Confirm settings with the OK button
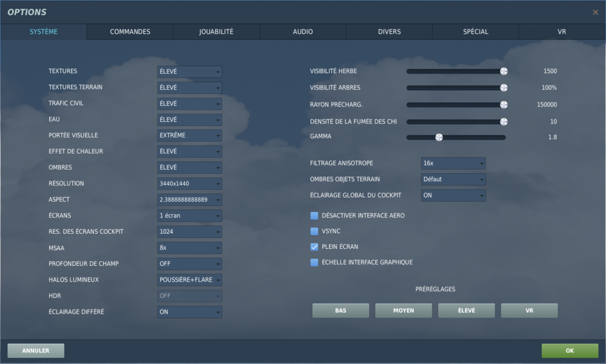The height and width of the screenshot is (364, 606). coord(569,350)
